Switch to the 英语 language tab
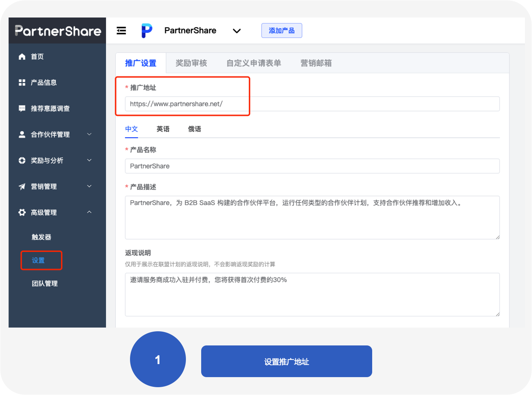Screen dimensions: 532x395 [x=163, y=129]
